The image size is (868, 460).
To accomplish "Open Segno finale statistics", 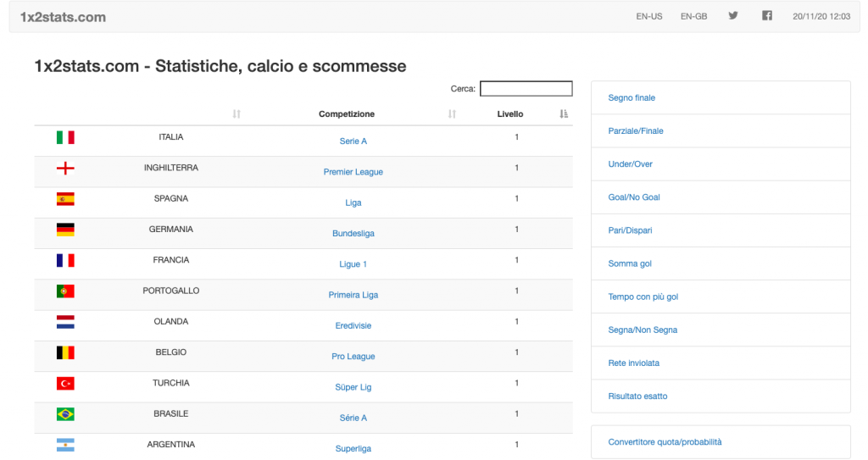I will pyautogui.click(x=632, y=98).
